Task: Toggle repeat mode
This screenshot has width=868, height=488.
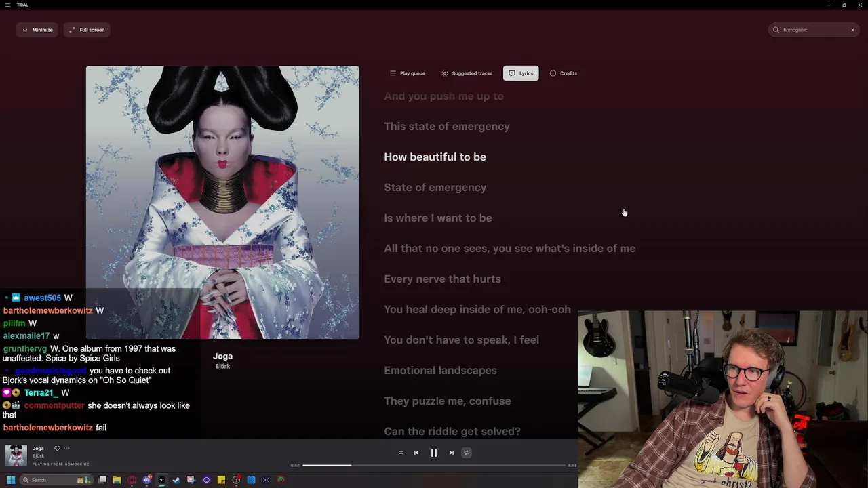Action: (x=467, y=453)
